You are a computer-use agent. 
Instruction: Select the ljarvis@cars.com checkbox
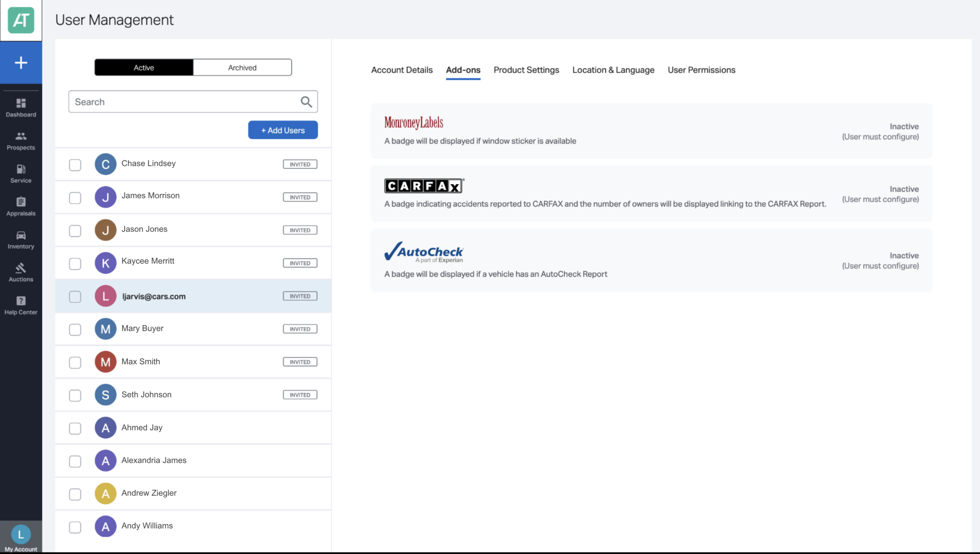pyautogui.click(x=75, y=297)
